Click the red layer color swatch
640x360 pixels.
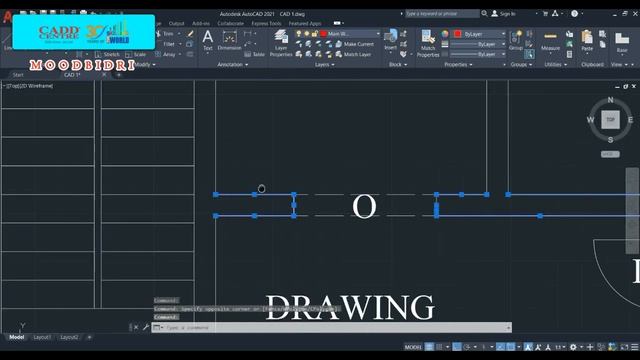[x=323, y=34]
